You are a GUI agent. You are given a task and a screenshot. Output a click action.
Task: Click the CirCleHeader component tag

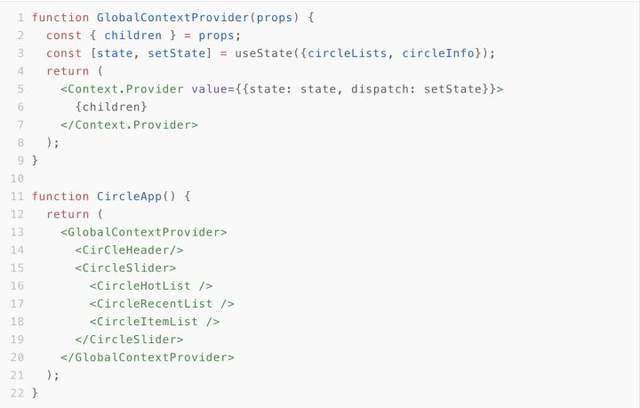point(129,250)
